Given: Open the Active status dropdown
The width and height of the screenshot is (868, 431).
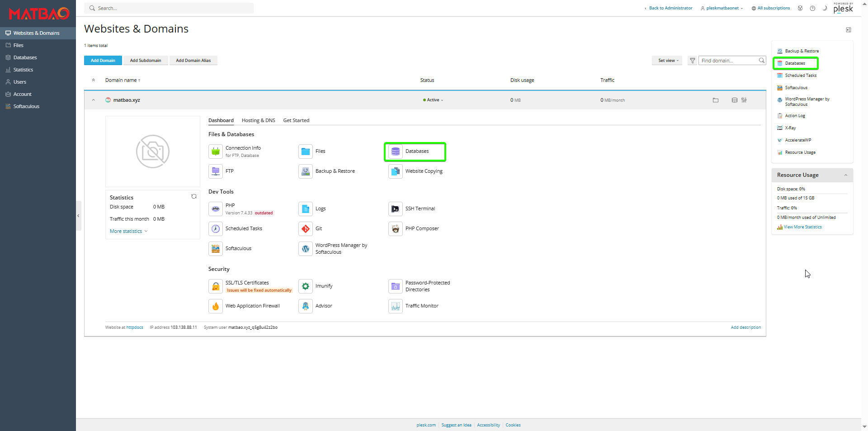Looking at the screenshot, I should (433, 100).
